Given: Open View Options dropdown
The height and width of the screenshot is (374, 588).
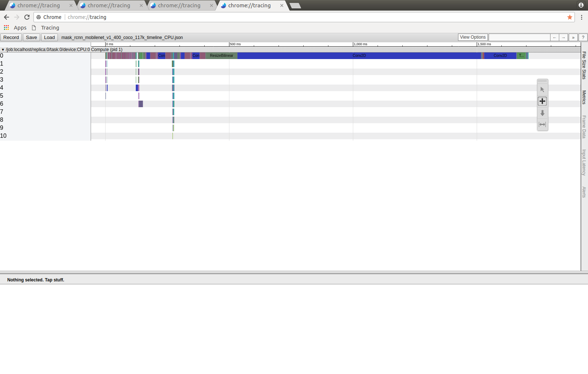Looking at the screenshot, I should 473,37.
